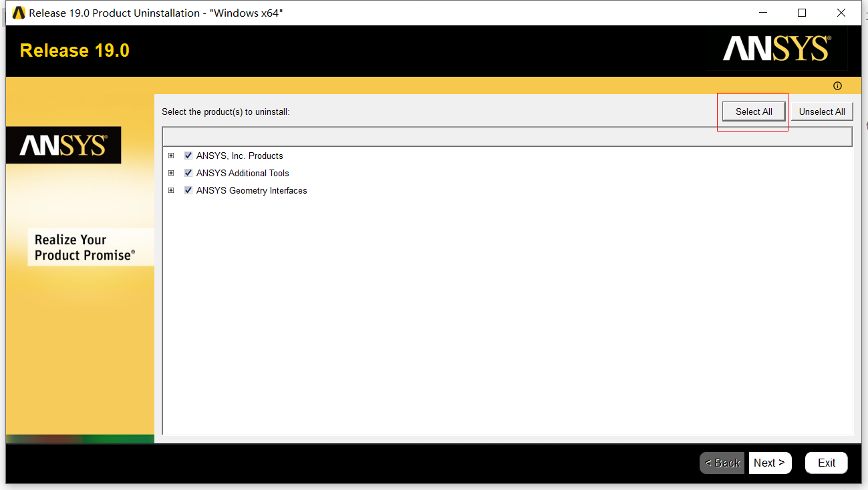The width and height of the screenshot is (868, 490).
Task: Click the Select All button
Action: 754,111
